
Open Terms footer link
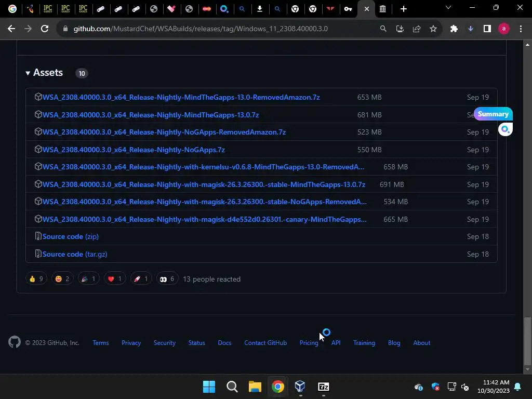pos(101,343)
